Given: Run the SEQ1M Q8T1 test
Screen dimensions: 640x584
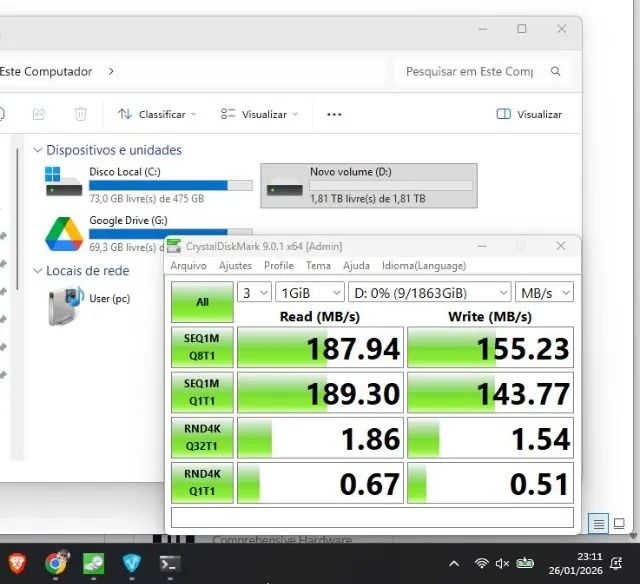Looking at the screenshot, I should [x=202, y=347].
